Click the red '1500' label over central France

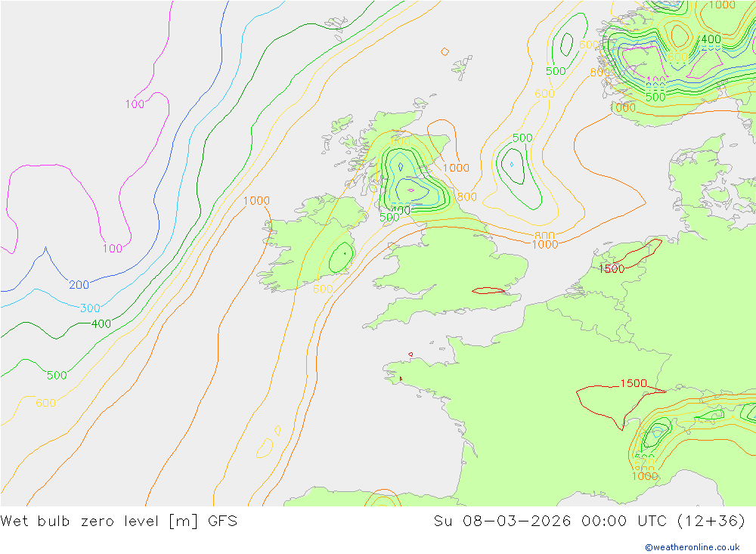tap(634, 384)
